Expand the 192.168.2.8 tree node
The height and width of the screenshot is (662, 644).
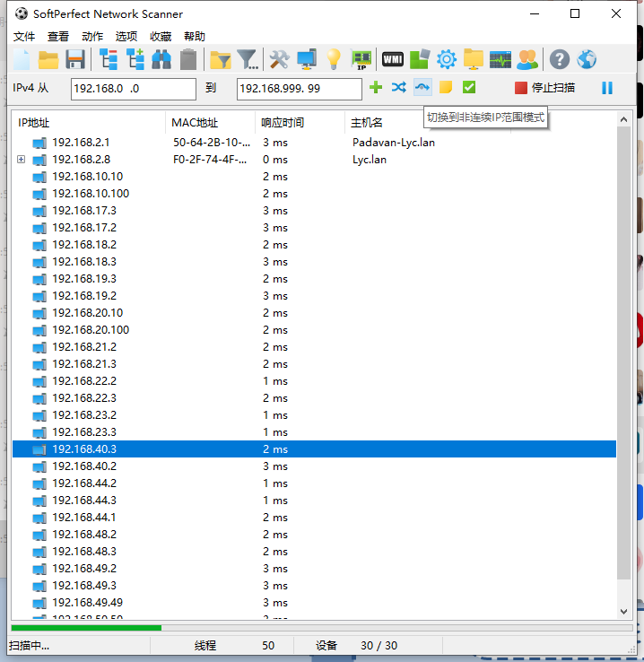click(x=22, y=159)
